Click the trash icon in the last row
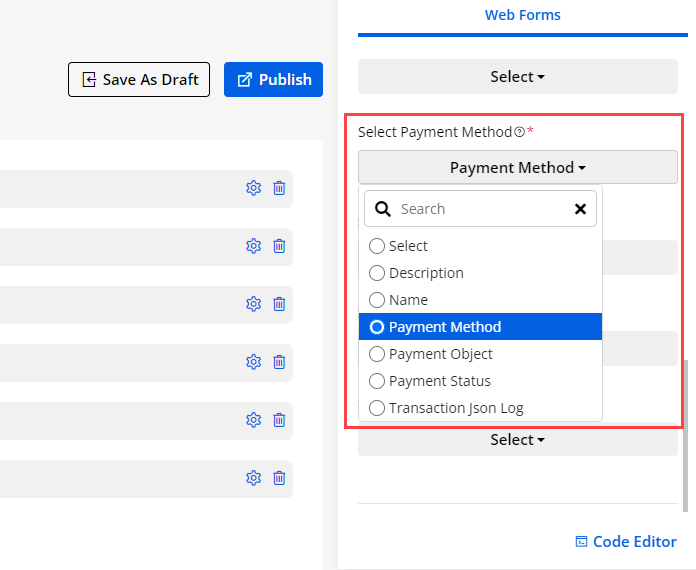 pos(279,478)
